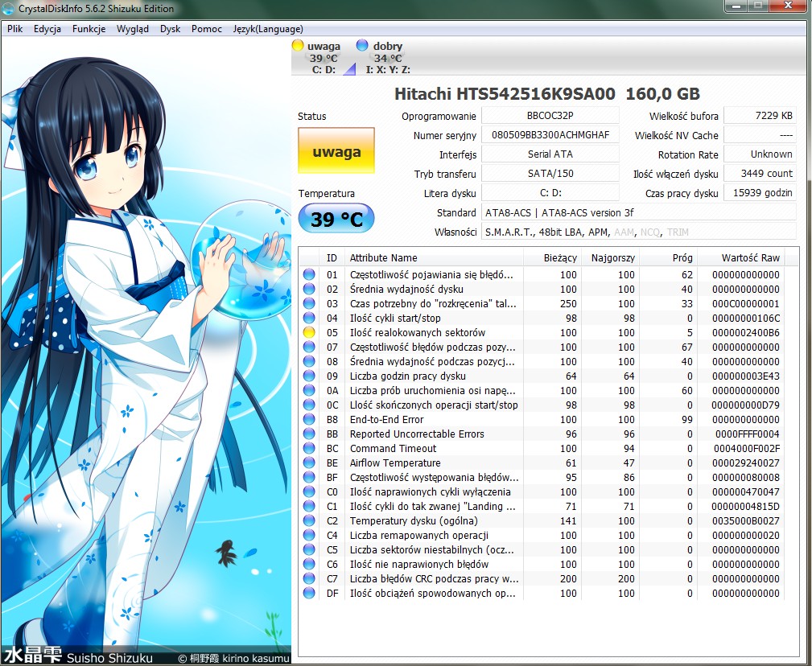
Task: Click the status icon for attribute 07
Action: point(309,347)
